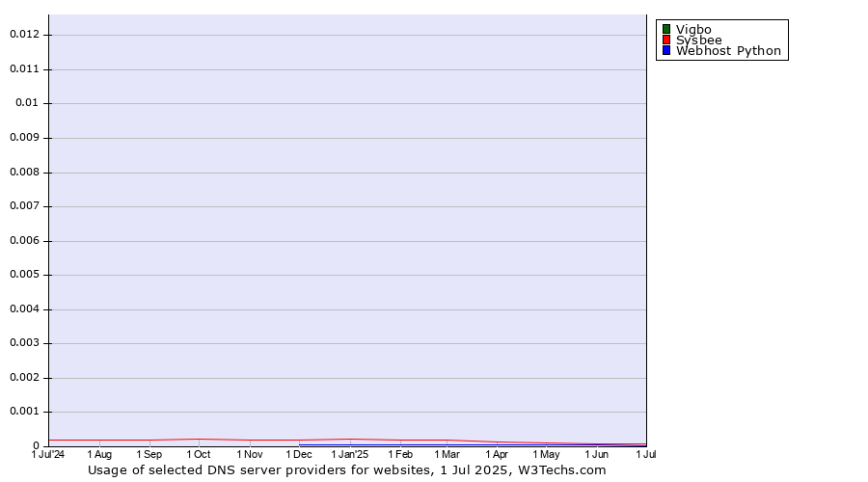This screenshot has width=868, height=482.
Task: Click the 0.007 y-axis label
Action: coord(25,206)
